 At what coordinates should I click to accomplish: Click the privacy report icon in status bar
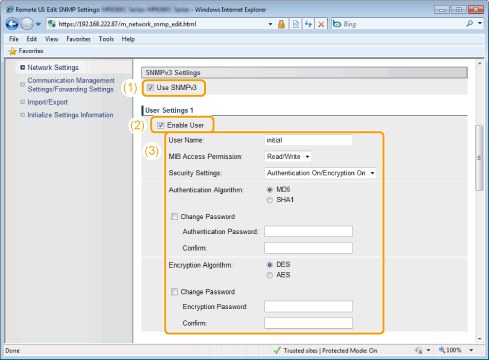pos(419,350)
